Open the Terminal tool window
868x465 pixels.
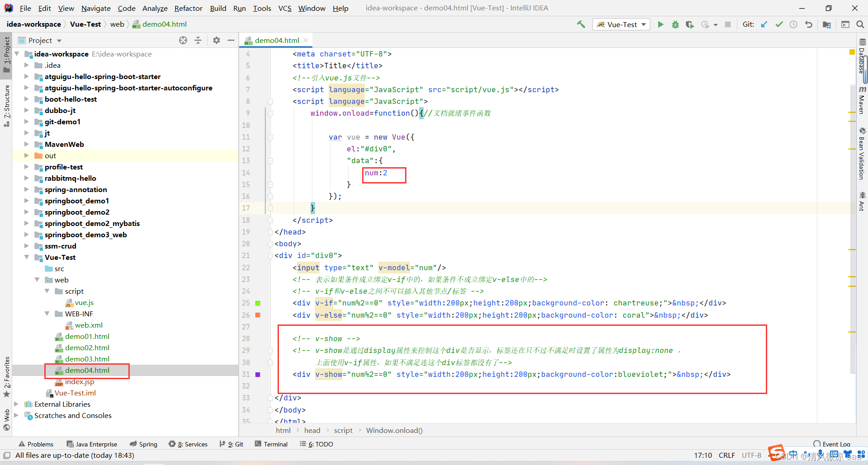pyautogui.click(x=271, y=444)
